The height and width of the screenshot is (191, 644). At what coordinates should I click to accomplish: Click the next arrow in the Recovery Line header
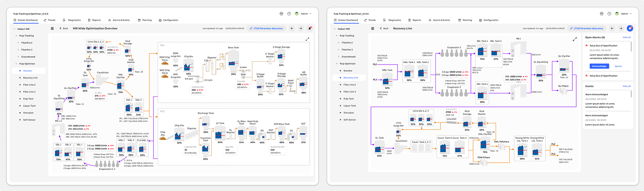coord(621,28)
